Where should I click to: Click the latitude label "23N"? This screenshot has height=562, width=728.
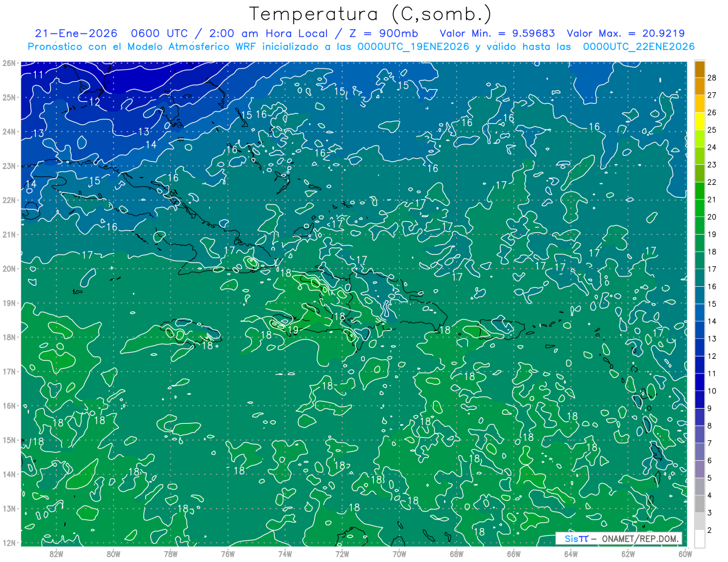pos(9,166)
